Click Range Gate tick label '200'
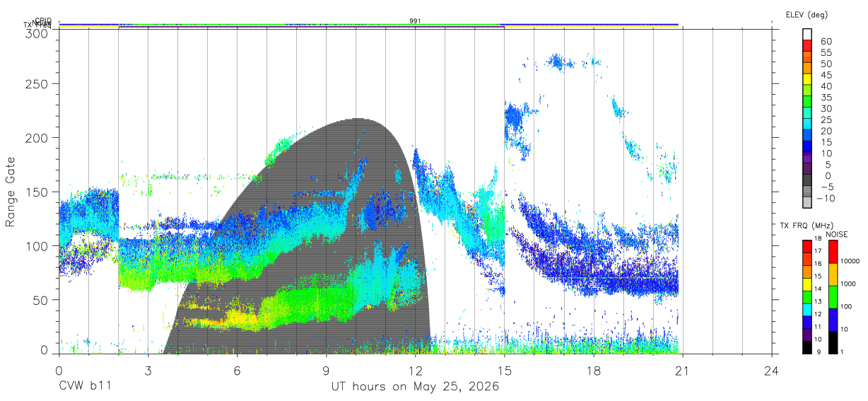The width and height of the screenshot is (868, 401). point(35,138)
